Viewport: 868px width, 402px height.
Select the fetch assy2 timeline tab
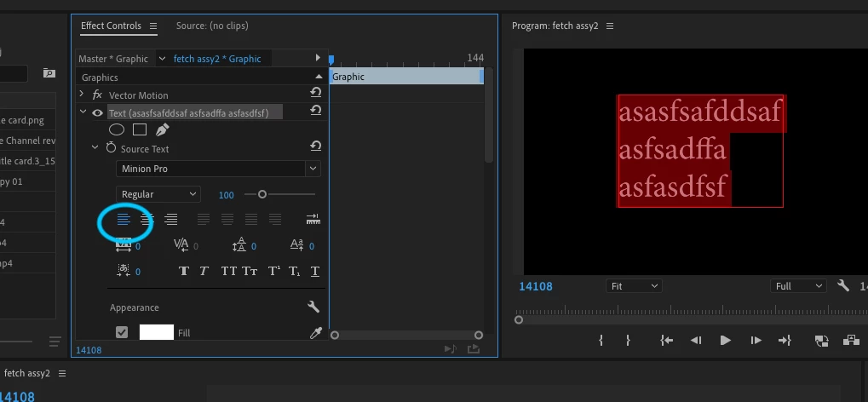click(x=26, y=373)
